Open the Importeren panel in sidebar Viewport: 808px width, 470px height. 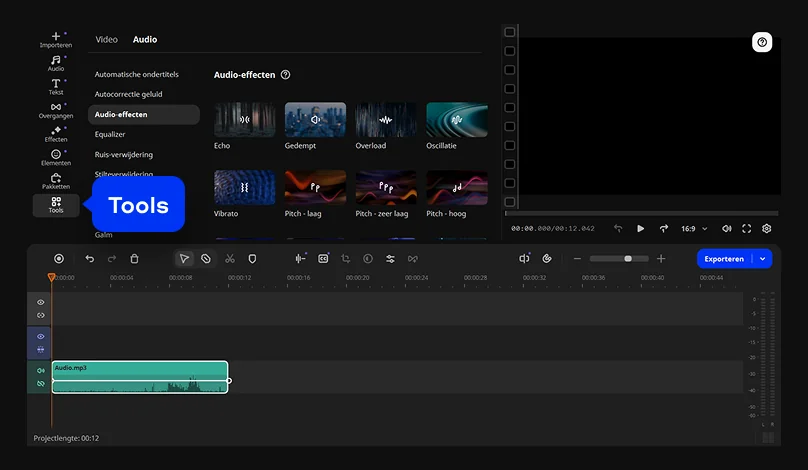point(56,40)
